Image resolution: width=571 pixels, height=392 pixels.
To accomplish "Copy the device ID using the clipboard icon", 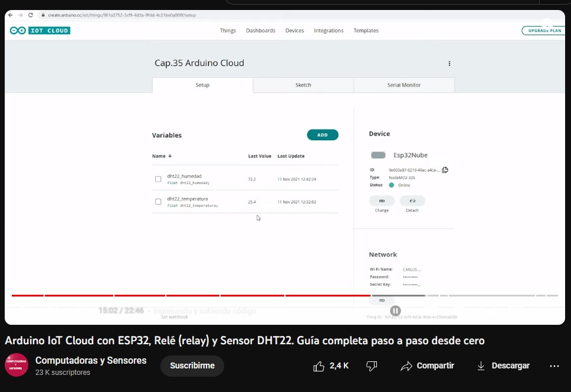I will [445, 169].
